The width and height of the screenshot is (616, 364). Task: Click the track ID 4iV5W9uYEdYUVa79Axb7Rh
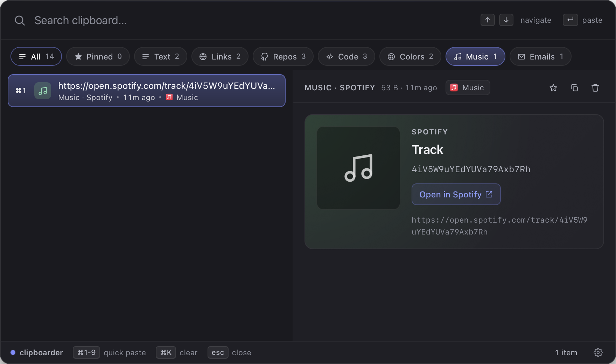471,169
